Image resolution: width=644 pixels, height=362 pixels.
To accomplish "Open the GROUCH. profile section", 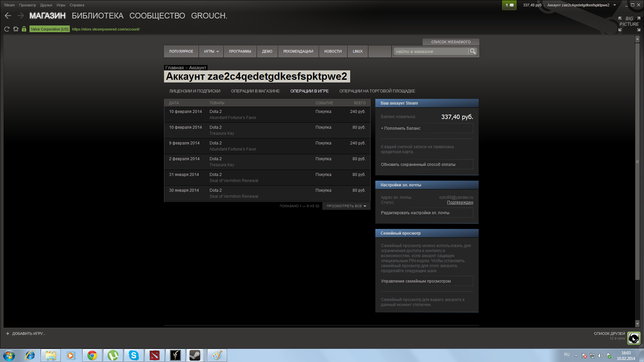I will (x=209, y=16).
